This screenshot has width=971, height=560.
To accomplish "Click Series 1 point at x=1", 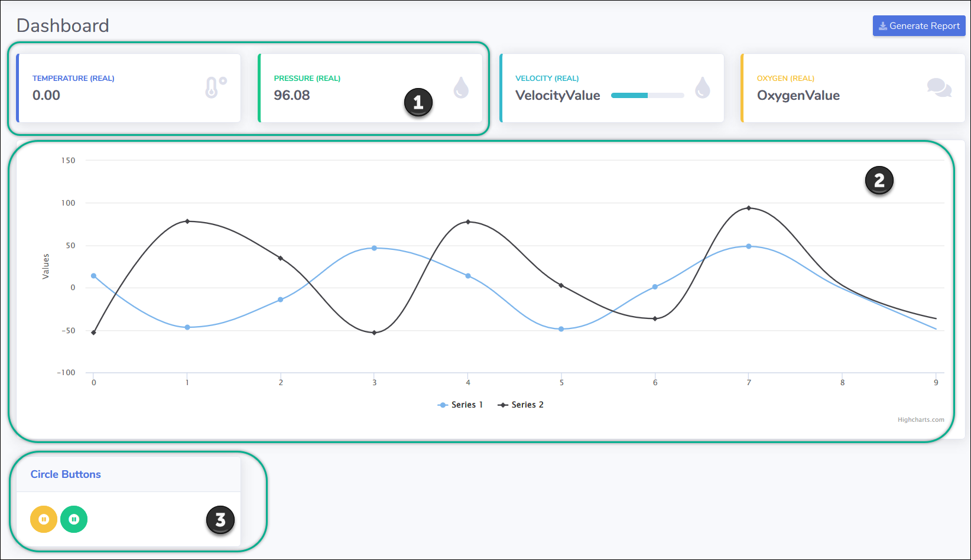I will pyautogui.click(x=187, y=327).
